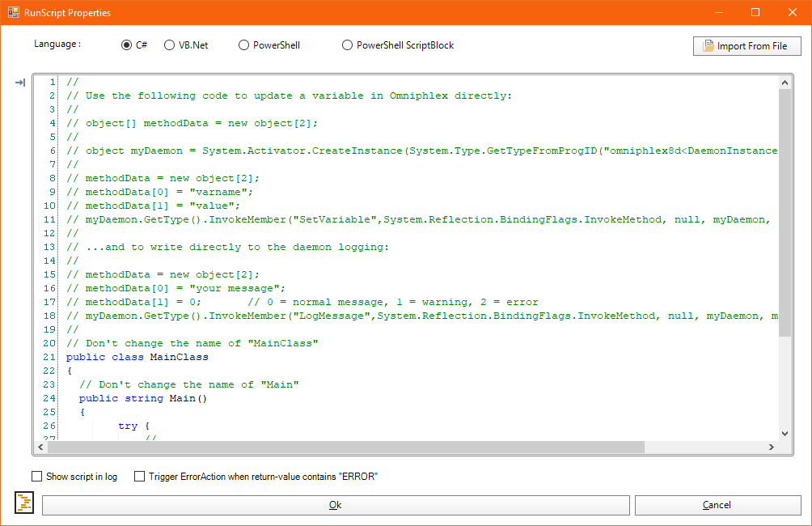Click the Cancel button
The height and width of the screenshot is (526, 812).
click(717, 505)
